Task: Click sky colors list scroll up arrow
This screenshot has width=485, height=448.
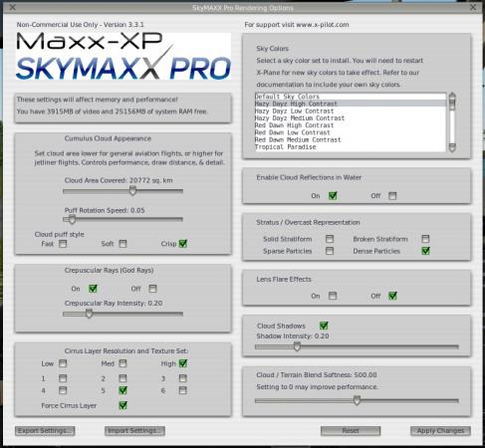Action: pyautogui.click(x=452, y=96)
